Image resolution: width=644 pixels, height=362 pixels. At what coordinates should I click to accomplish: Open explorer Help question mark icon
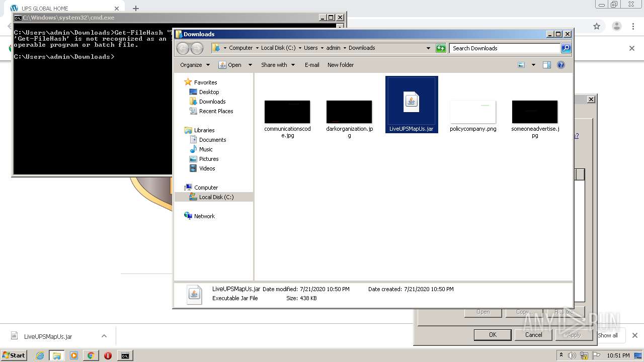(561, 65)
